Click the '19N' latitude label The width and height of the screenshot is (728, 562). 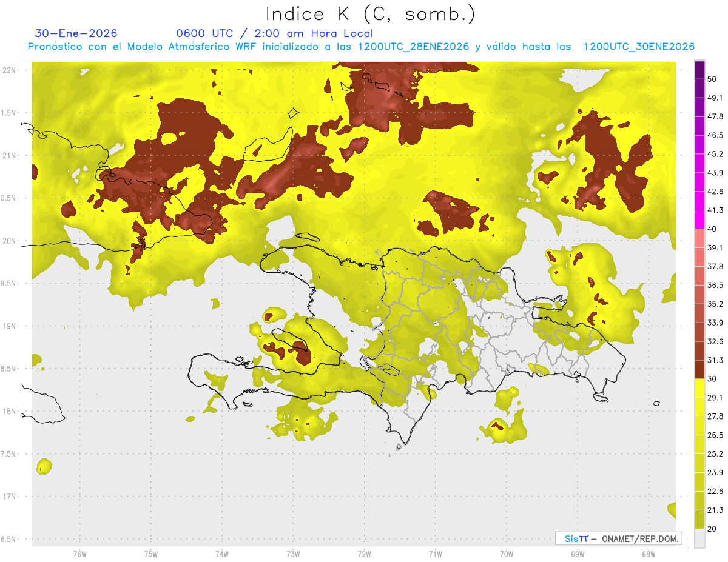(x=9, y=326)
